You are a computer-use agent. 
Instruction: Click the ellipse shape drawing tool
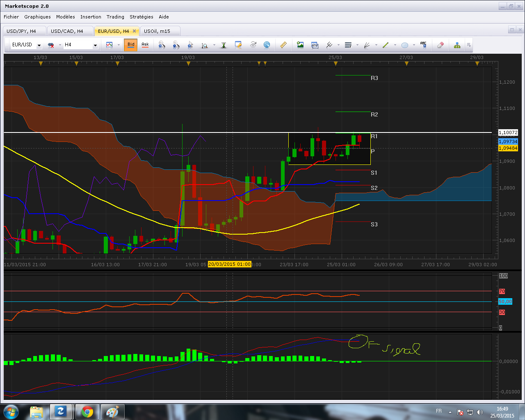tap(405, 45)
